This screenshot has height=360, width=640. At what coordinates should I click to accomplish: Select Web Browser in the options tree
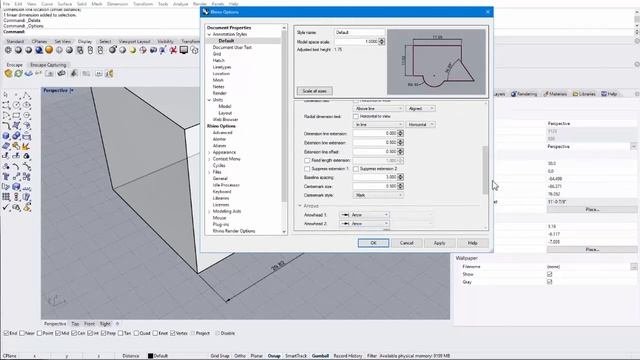[x=225, y=120]
